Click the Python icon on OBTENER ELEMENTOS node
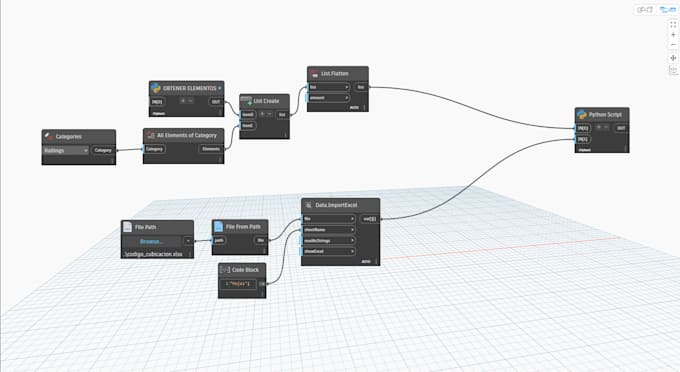680x372 pixels. 156,88
